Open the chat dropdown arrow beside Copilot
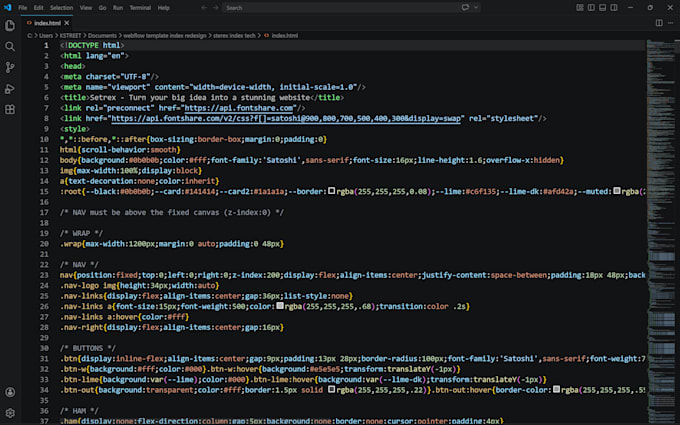The height and width of the screenshot is (425, 680). [x=476, y=7]
